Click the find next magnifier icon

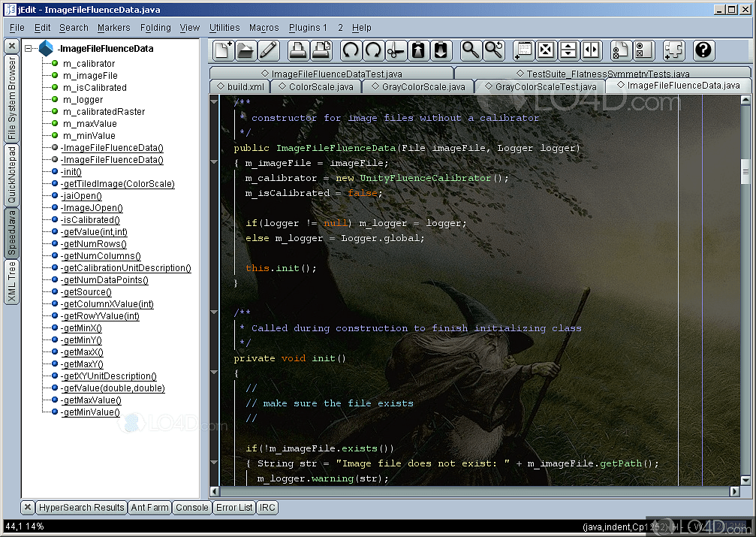click(x=494, y=50)
